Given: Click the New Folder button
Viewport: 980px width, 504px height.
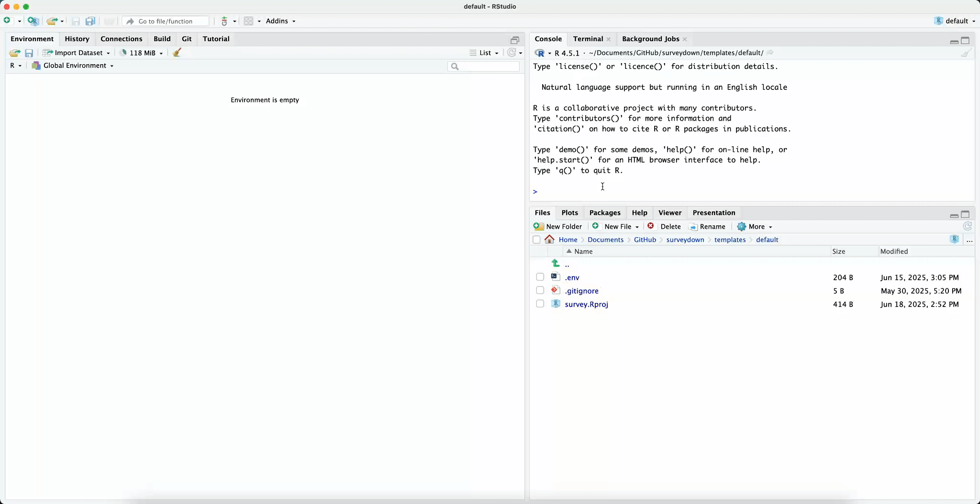Looking at the screenshot, I should (558, 227).
